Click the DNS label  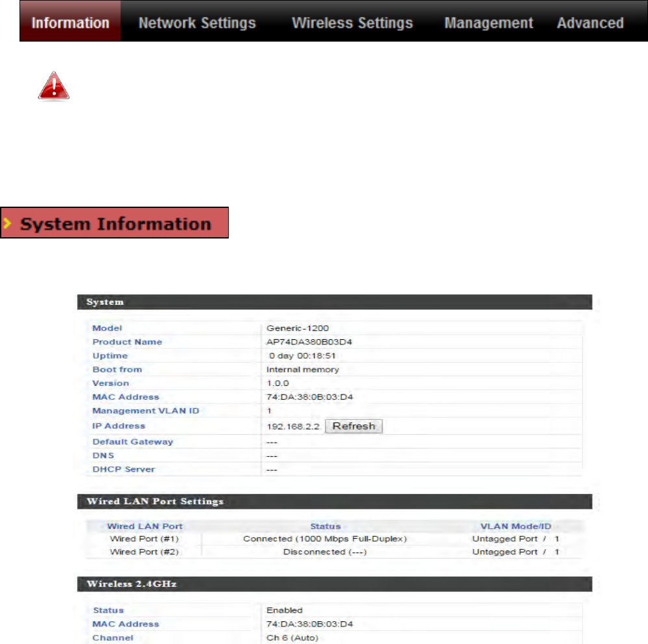(103, 456)
